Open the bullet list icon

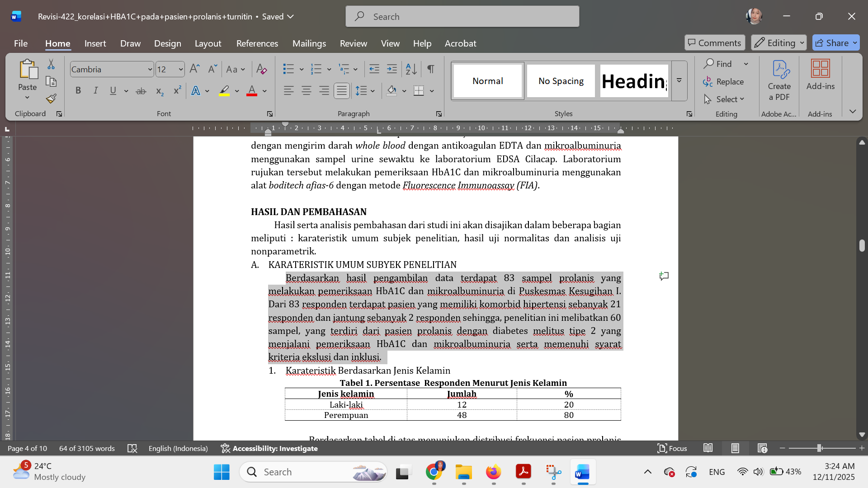[288, 69]
